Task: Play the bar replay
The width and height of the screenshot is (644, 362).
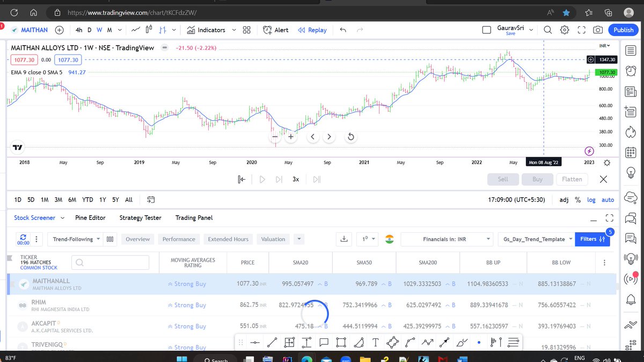Action: pyautogui.click(x=262, y=179)
